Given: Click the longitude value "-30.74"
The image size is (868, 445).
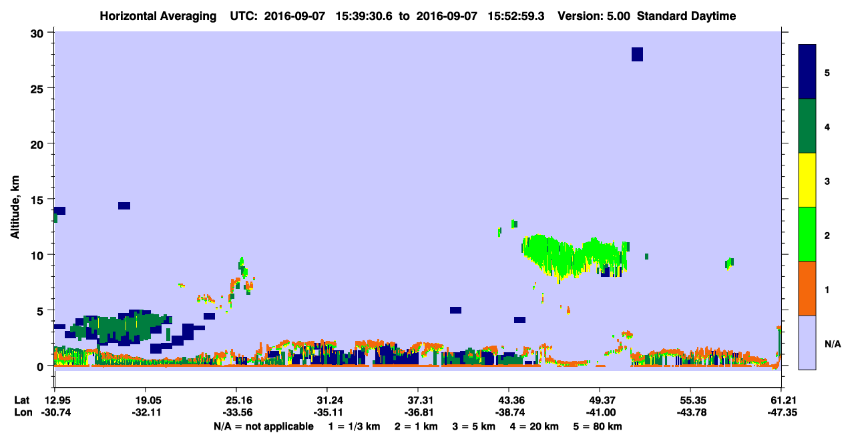Looking at the screenshot, I should 55,412.
